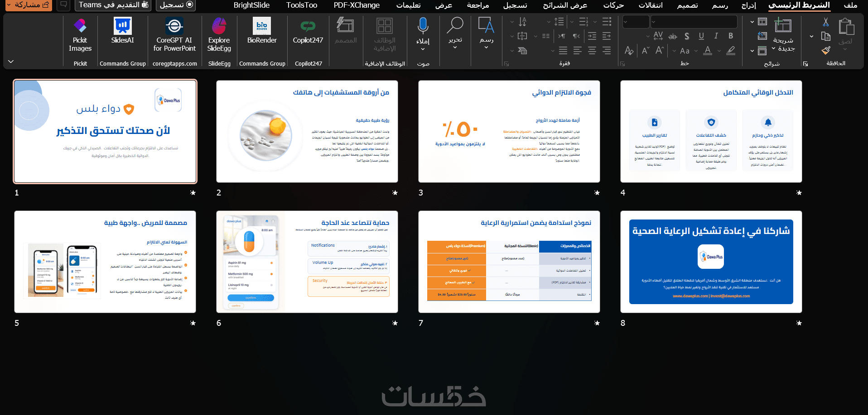The width and height of the screenshot is (868, 415).
Task: Open the Copilot247 add-in
Action: click(308, 32)
